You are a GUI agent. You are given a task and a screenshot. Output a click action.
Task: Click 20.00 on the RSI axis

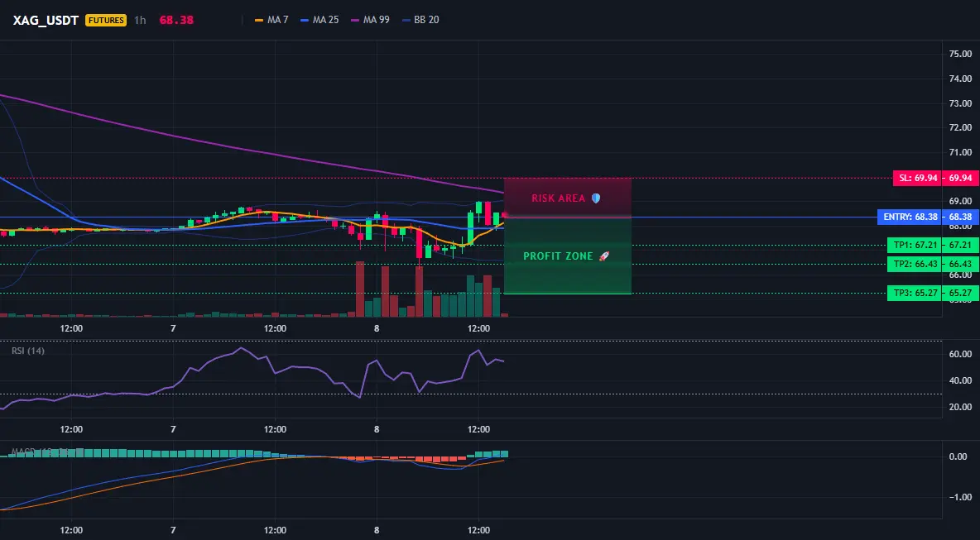tap(960, 407)
